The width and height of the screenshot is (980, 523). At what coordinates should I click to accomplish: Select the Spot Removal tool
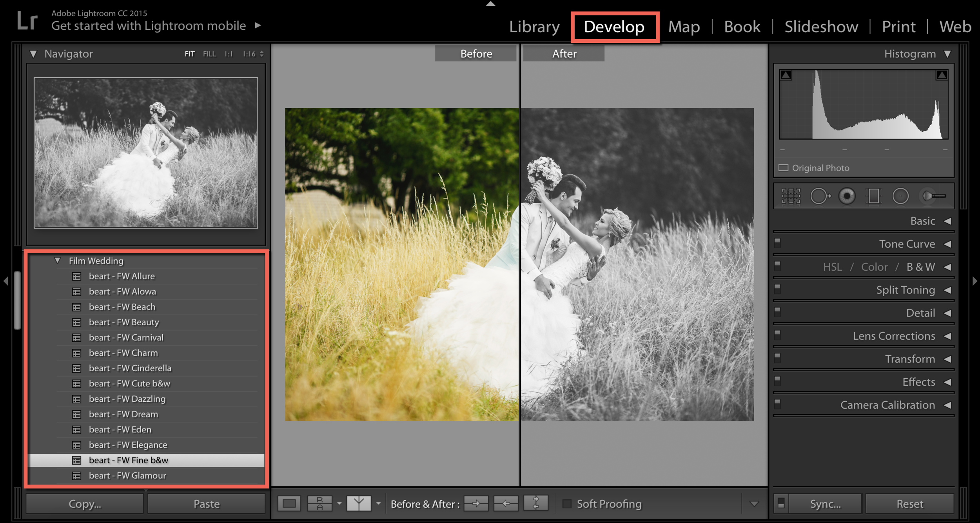pos(820,196)
